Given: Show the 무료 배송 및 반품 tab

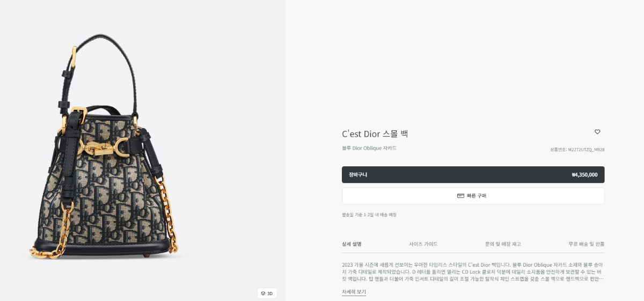Looking at the screenshot, I should (x=587, y=244).
